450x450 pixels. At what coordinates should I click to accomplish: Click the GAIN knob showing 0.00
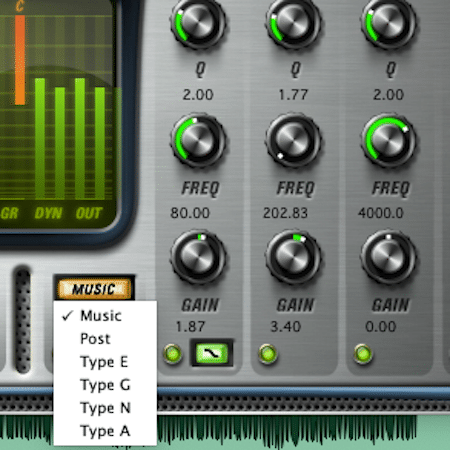coord(388,257)
